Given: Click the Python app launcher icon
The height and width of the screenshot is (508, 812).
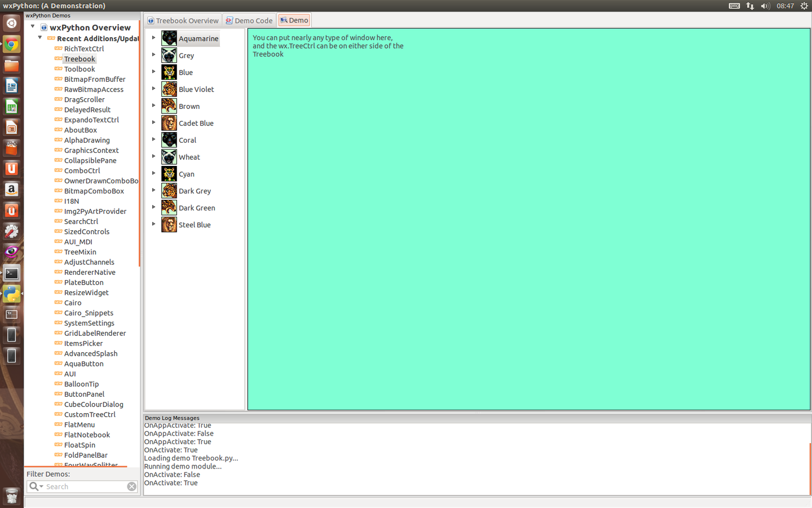Looking at the screenshot, I should tap(11, 294).
